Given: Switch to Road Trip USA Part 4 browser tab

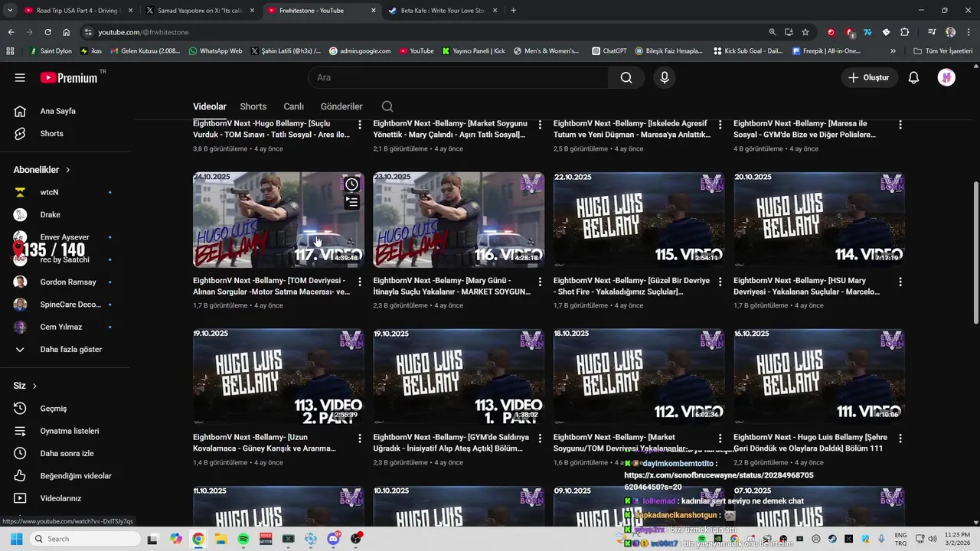Looking at the screenshot, I should coord(78,11).
